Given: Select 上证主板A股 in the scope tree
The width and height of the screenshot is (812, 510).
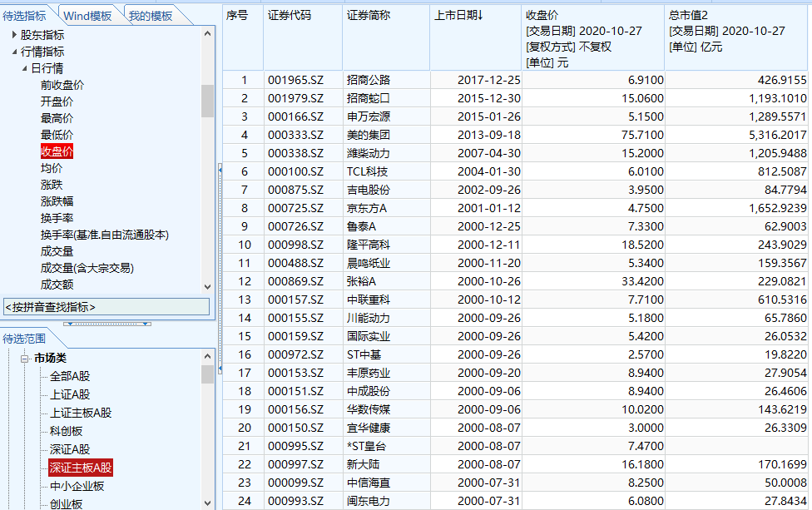Looking at the screenshot, I should (81, 413).
